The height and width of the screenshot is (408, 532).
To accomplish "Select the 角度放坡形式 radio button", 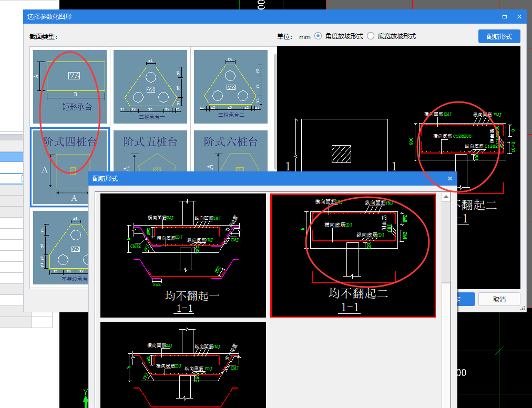I will [318, 36].
